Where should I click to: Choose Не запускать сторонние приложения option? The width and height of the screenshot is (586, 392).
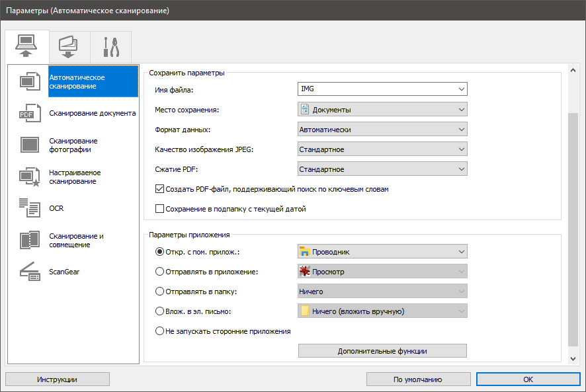(x=159, y=331)
